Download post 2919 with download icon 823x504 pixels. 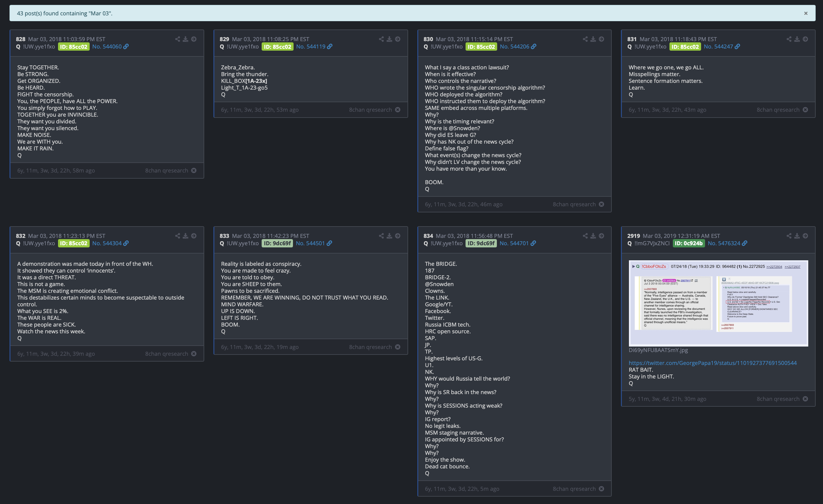(797, 236)
